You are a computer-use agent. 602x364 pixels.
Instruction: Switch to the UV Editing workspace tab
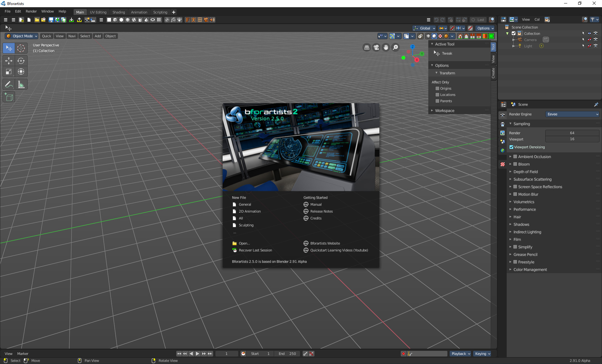[98, 12]
